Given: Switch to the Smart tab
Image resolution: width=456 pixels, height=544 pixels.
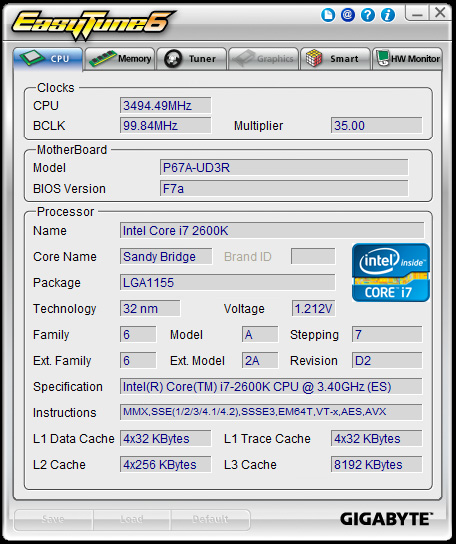Looking at the screenshot, I should click(335, 59).
